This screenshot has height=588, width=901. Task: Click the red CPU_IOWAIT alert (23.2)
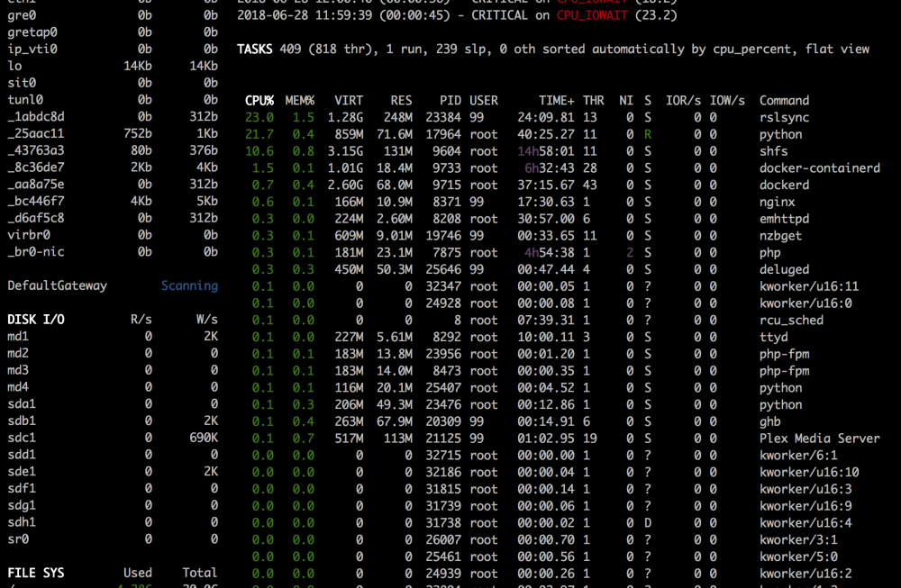click(592, 15)
